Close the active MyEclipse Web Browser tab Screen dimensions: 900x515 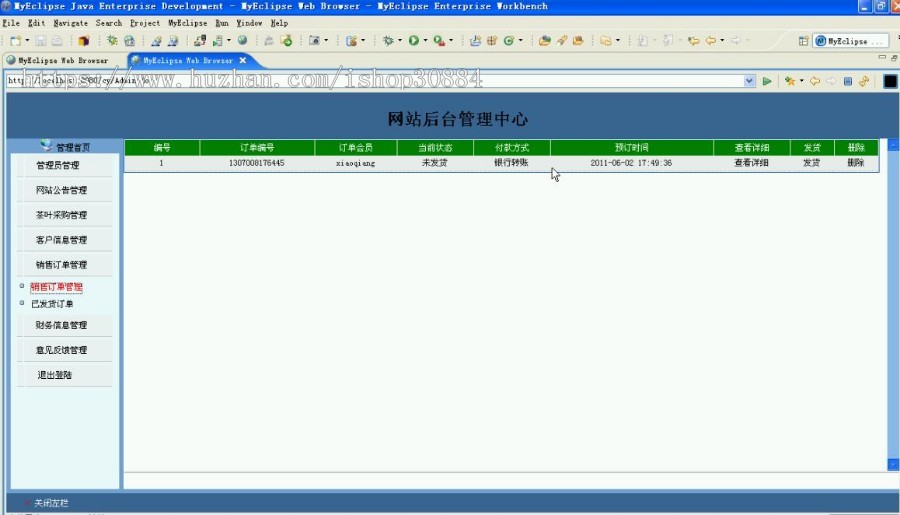click(243, 60)
